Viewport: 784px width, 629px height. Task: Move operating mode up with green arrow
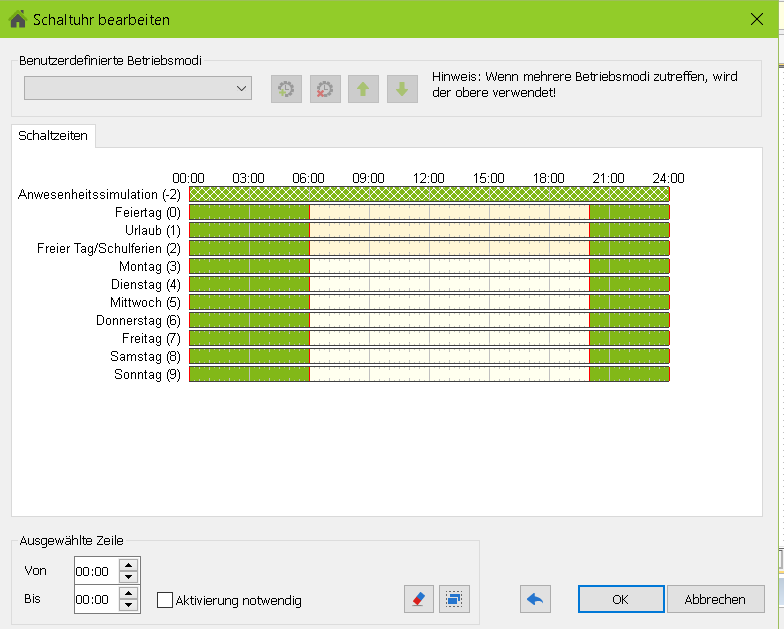pos(363,89)
